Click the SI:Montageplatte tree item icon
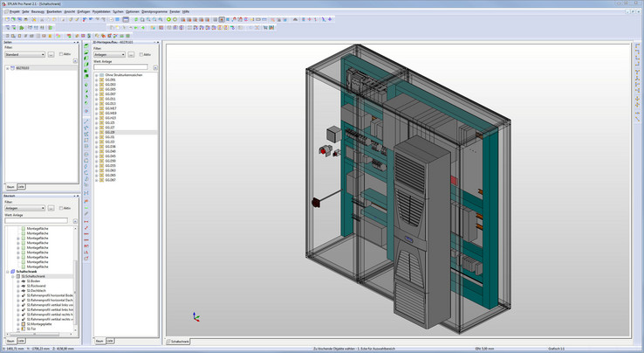 [24, 324]
